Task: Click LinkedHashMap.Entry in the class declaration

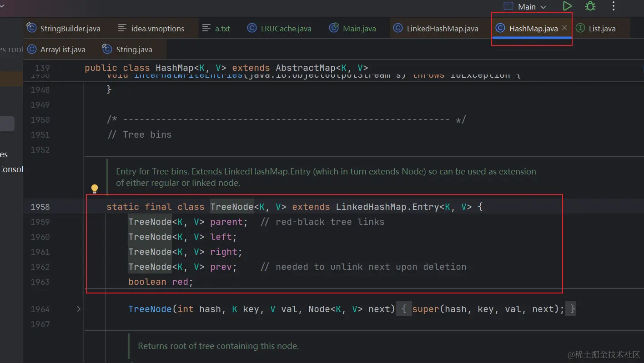Action: 387,207
